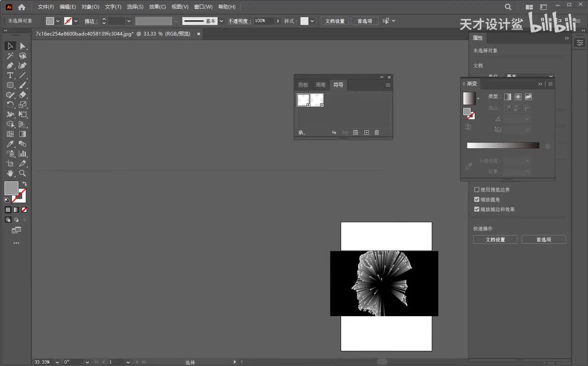The width and height of the screenshot is (588, 366).
Task: Open stroke weight dropdown
Action: pos(129,21)
